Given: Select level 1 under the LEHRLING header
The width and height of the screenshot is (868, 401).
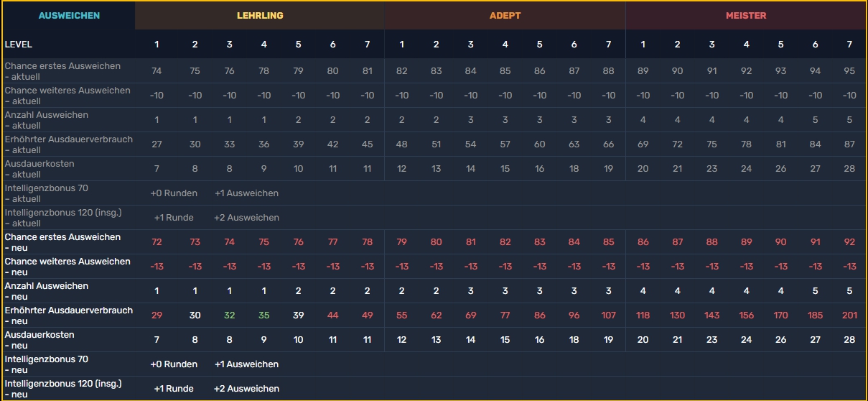Looking at the screenshot, I should 157,45.
